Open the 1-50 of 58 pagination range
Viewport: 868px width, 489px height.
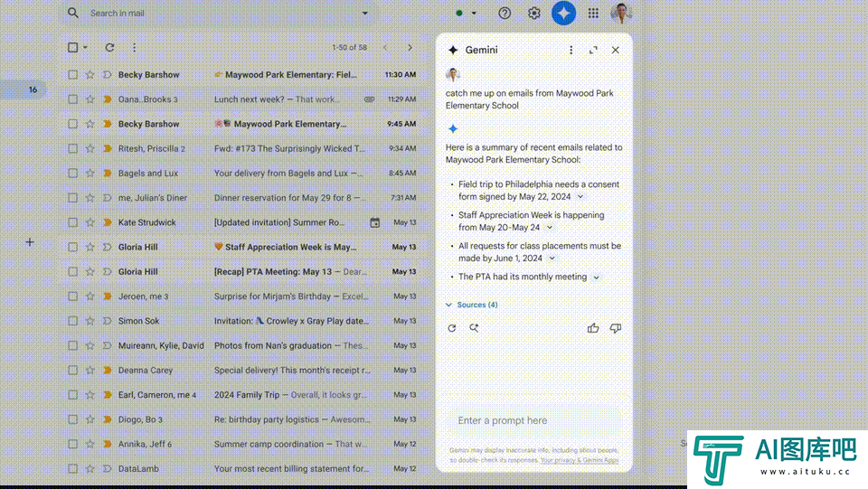349,48
